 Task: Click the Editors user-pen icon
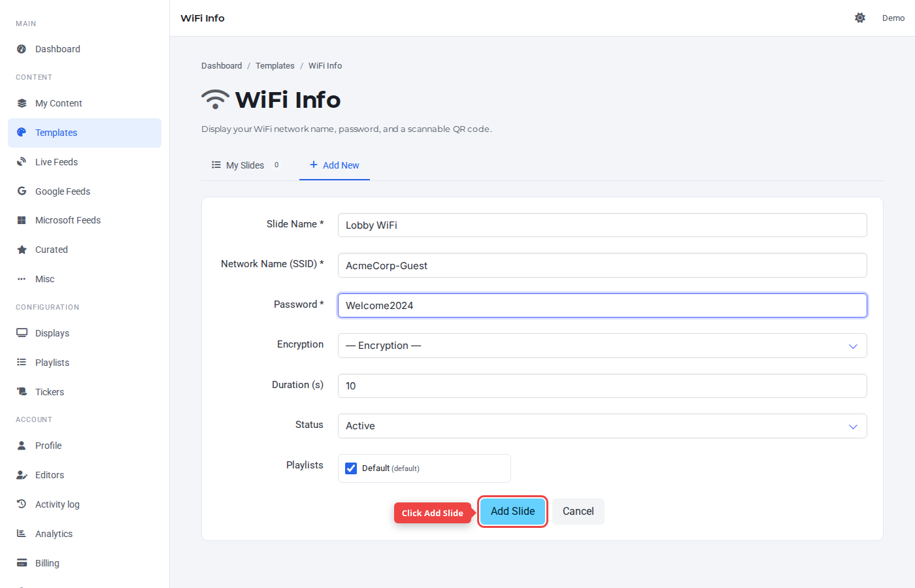point(22,475)
